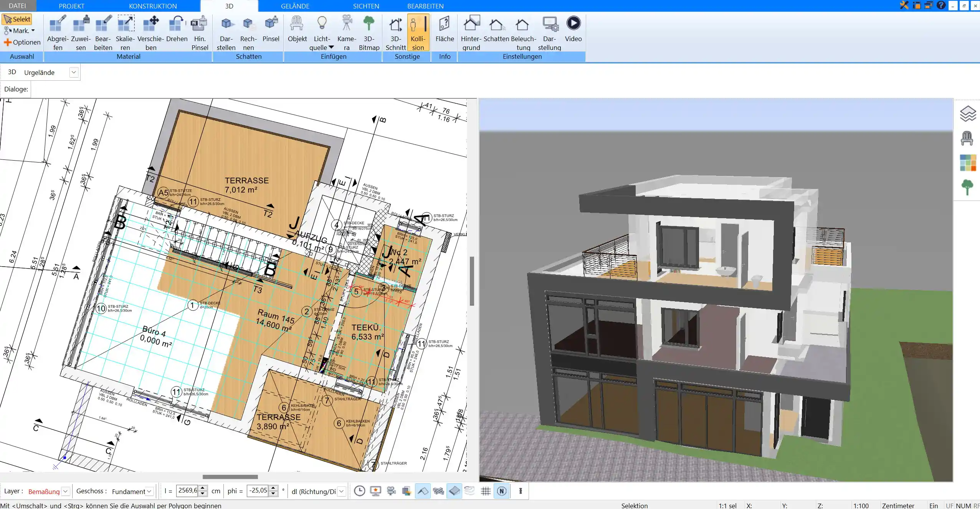Image resolution: width=980 pixels, height=509 pixels.
Task: Open Darstellung display settings
Action: point(549,33)
